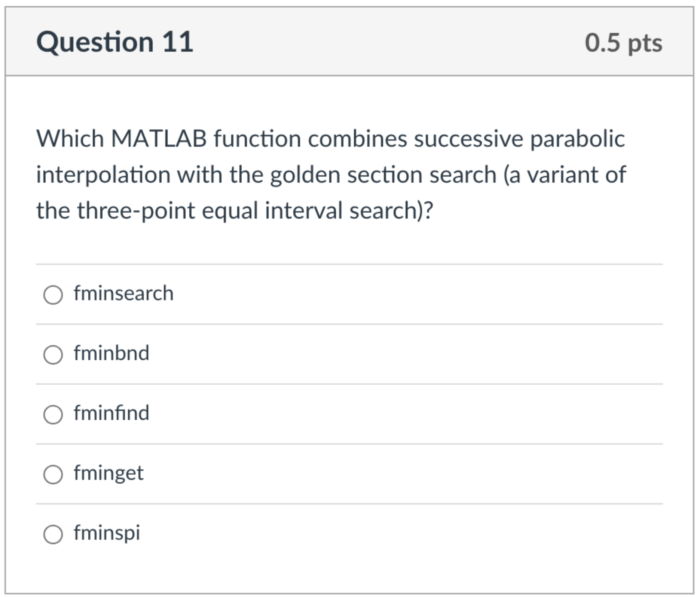Click the fminfind answer label text
Viewport: 700px width, 597px height.
(x=111, y=413)
